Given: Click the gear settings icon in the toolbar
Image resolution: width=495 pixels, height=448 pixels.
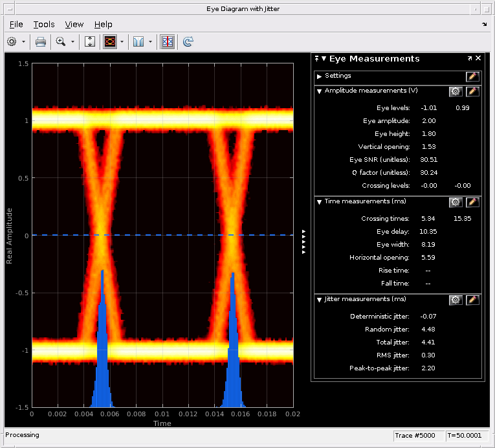Looking at the screenshot, I should [x=12, y=41].
